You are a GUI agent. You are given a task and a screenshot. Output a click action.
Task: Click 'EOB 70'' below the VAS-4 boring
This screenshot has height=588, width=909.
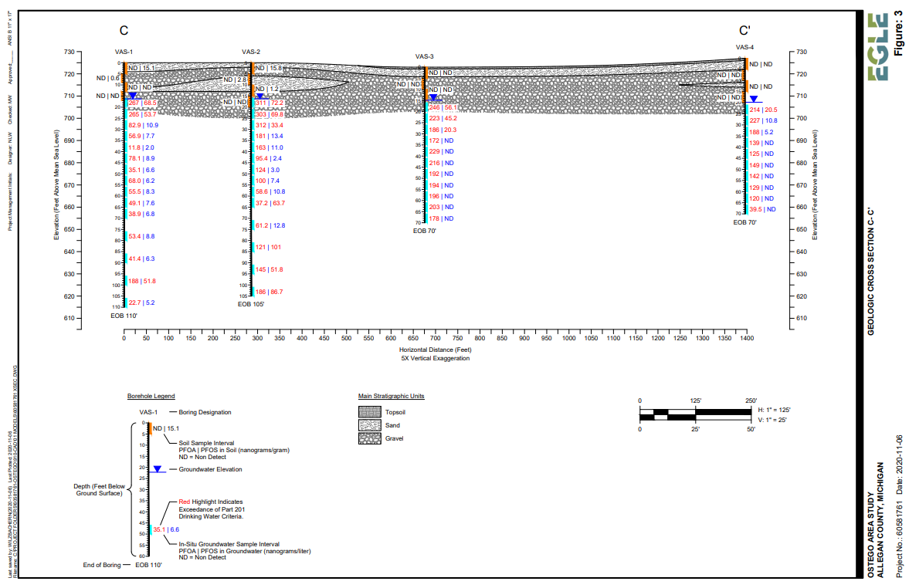[745, 222]
